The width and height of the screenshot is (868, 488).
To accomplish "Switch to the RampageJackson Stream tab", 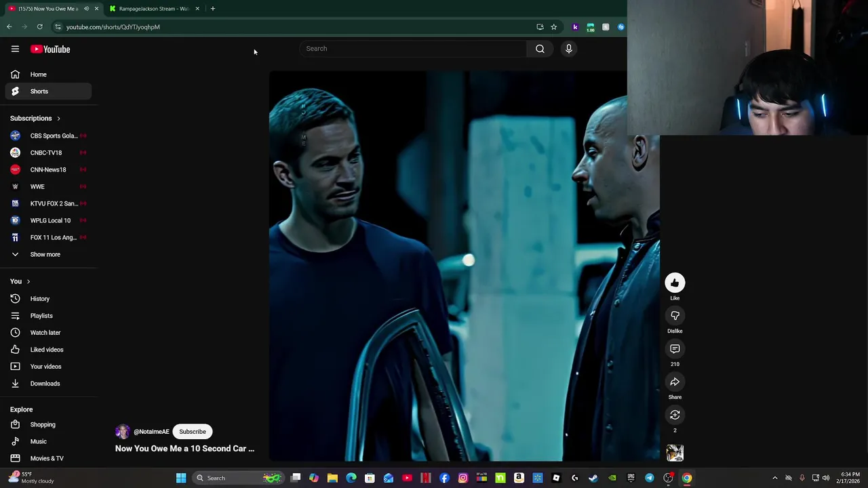I will (x=154, y=9).
